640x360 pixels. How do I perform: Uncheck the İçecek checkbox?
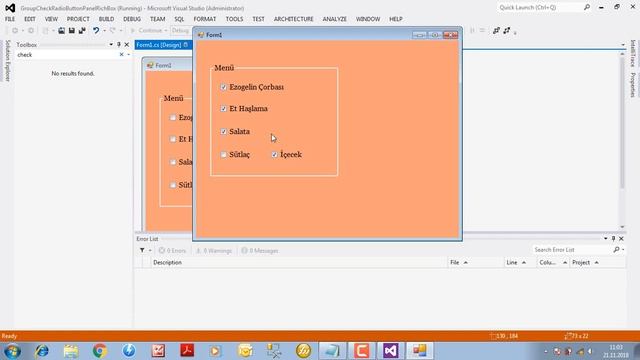click(x=275, y=154)
